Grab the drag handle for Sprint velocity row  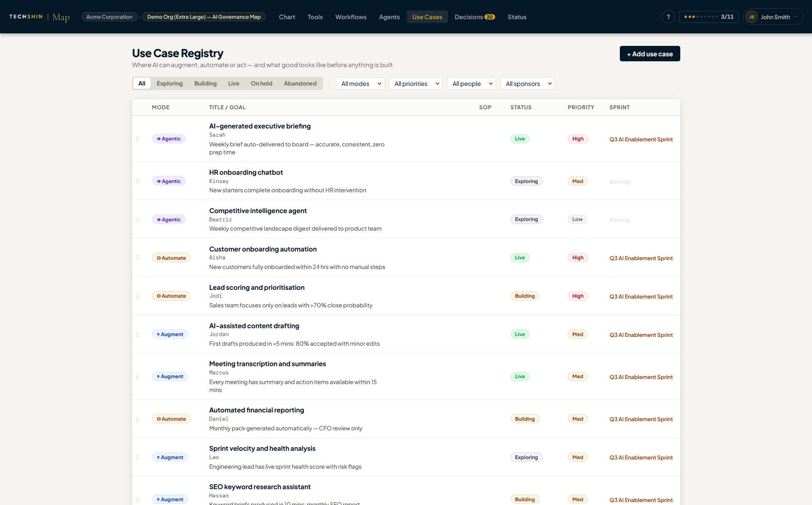click(x=138, y=457)
